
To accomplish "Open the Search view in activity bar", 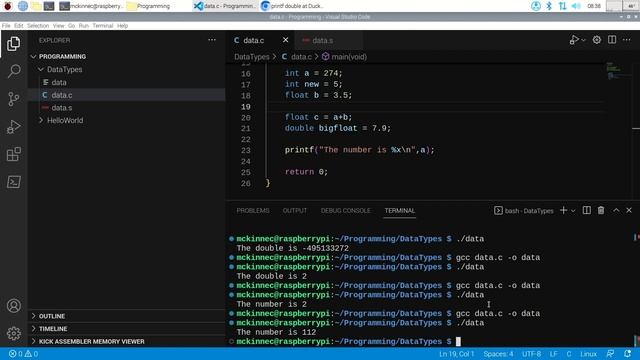I will point(13,71).
